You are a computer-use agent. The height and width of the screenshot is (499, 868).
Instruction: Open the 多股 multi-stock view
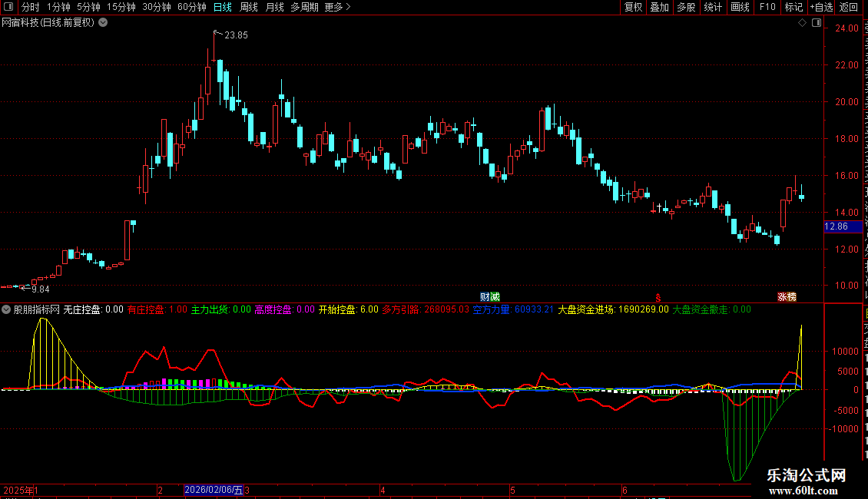687,7
